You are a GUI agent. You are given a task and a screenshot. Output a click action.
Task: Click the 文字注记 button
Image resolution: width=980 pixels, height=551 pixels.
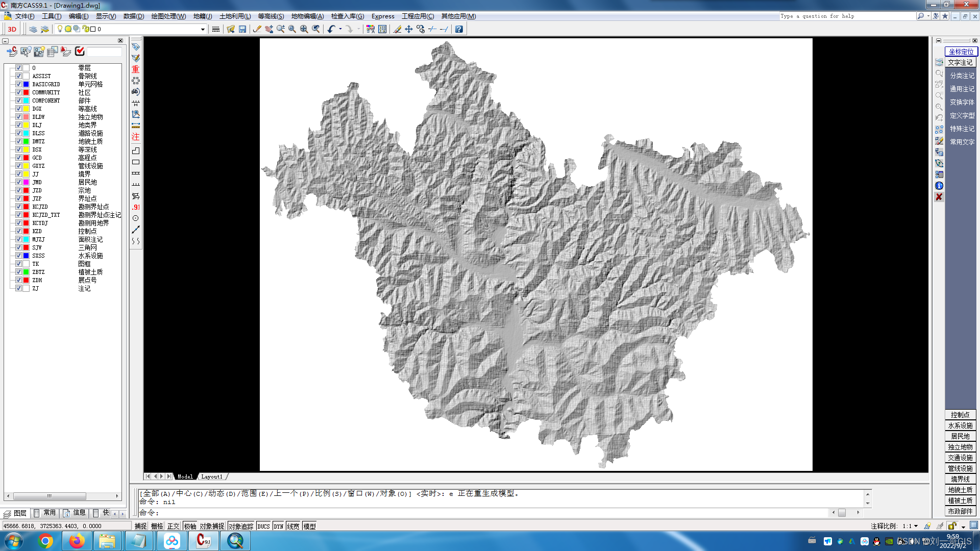960,62
